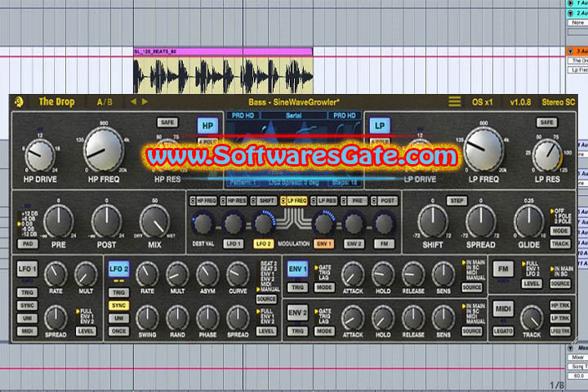Enable the LFO 1 section button
This screenshot has width=588, height=392.
pos(28,269)
